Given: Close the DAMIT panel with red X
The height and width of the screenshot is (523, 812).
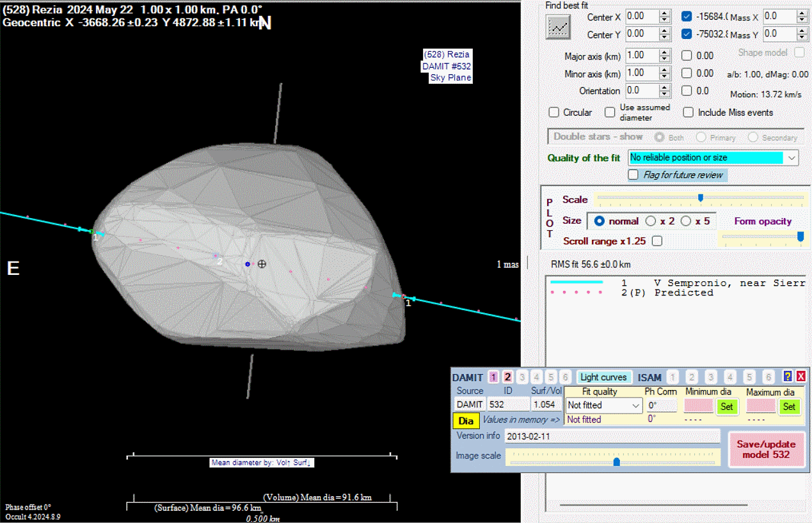Looking at the screenshot, I should click(800, 377).
